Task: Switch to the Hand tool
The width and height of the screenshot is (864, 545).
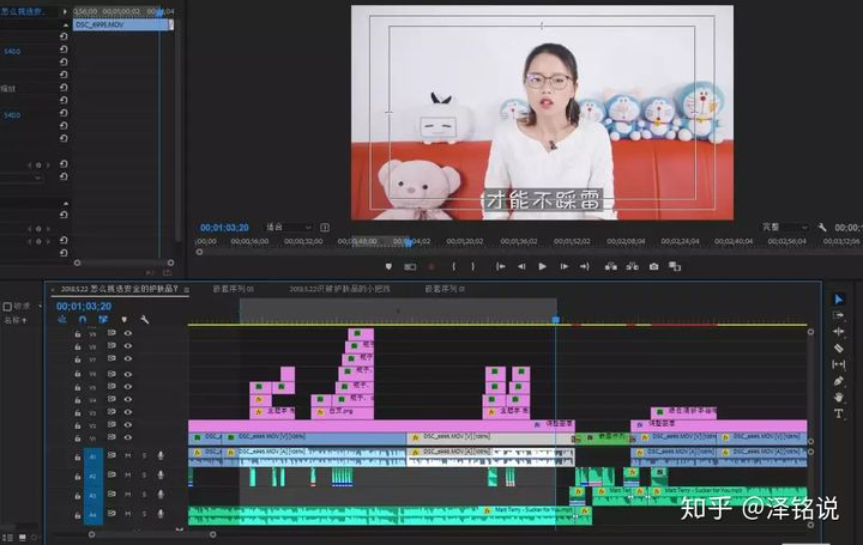Action: pyautogui.click(x=838, y=397)
